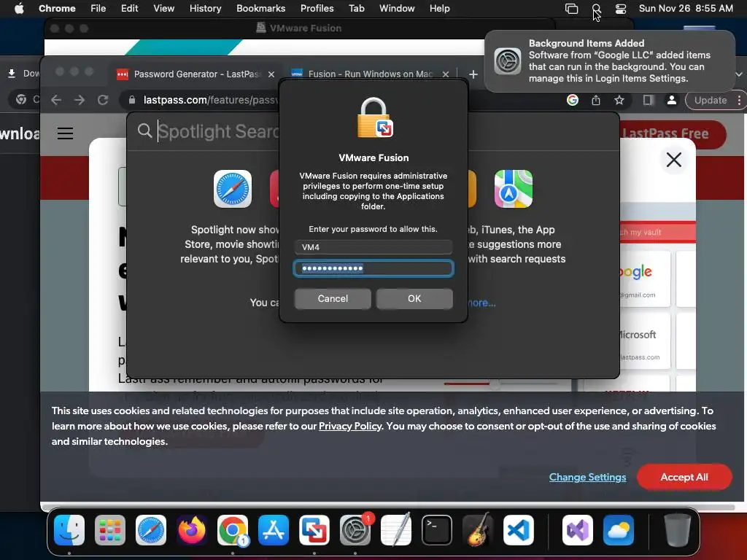Open Launchpad from the Dock
The image size is (747, 560).
click(110, 530)
